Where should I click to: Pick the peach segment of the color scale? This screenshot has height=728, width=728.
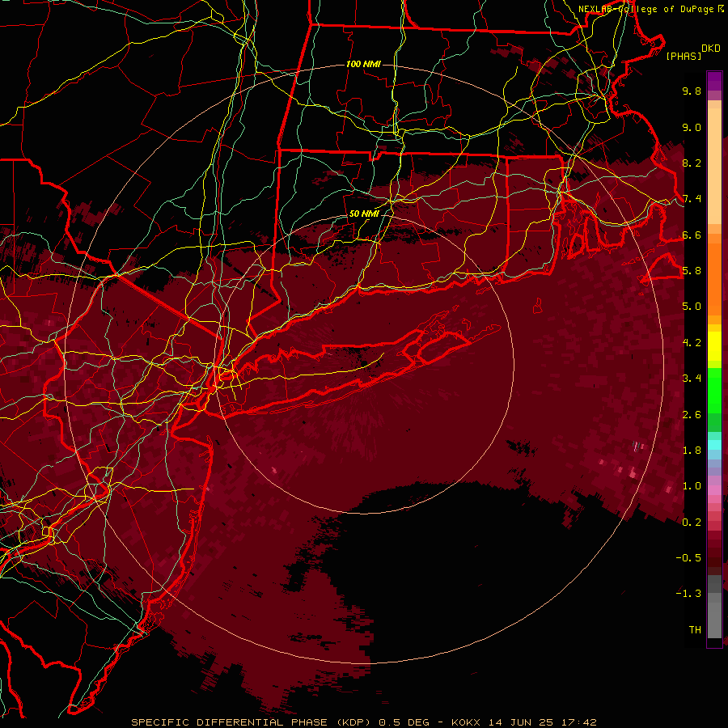click(x=714, y=163)
